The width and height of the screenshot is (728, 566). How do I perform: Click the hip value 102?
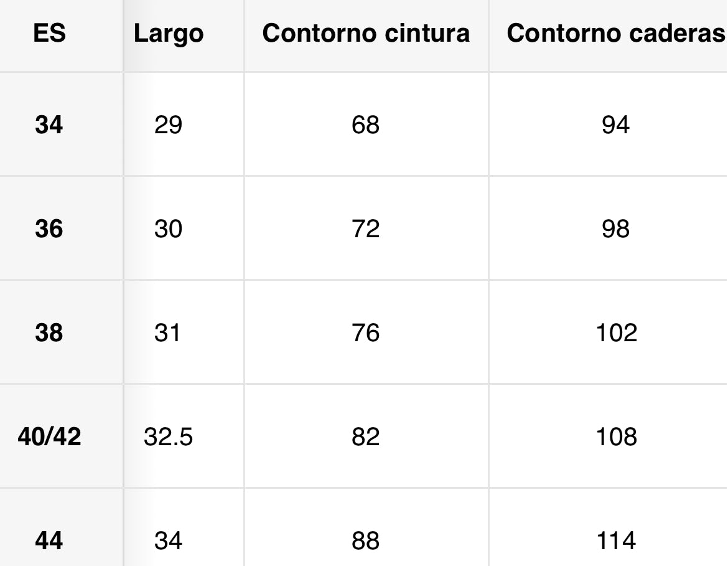(x=615, y=333)
